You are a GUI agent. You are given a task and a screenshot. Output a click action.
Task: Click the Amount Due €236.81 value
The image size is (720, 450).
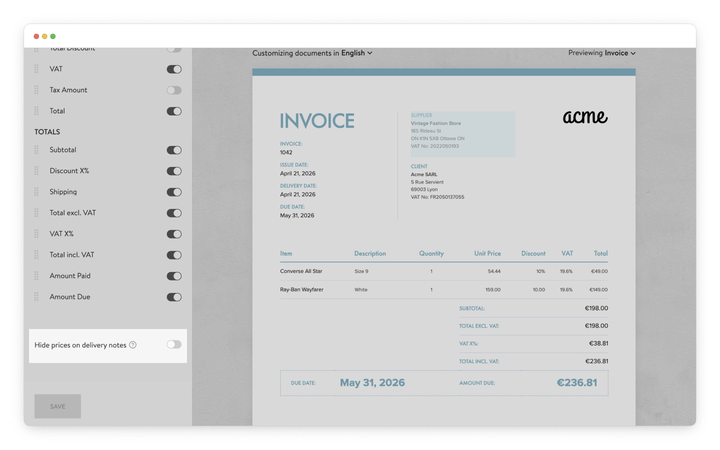tap(577, 383)
